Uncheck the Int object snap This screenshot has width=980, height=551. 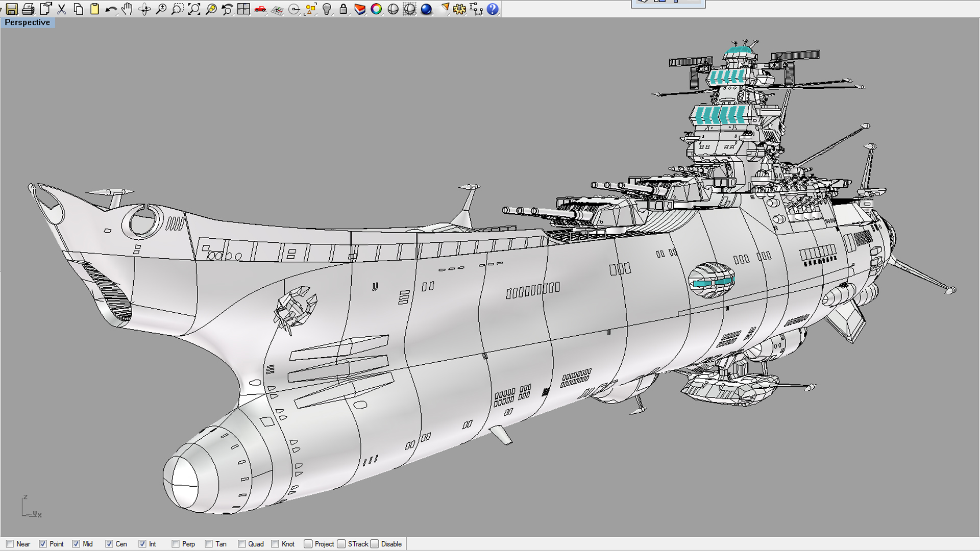(x=142, y=544)
